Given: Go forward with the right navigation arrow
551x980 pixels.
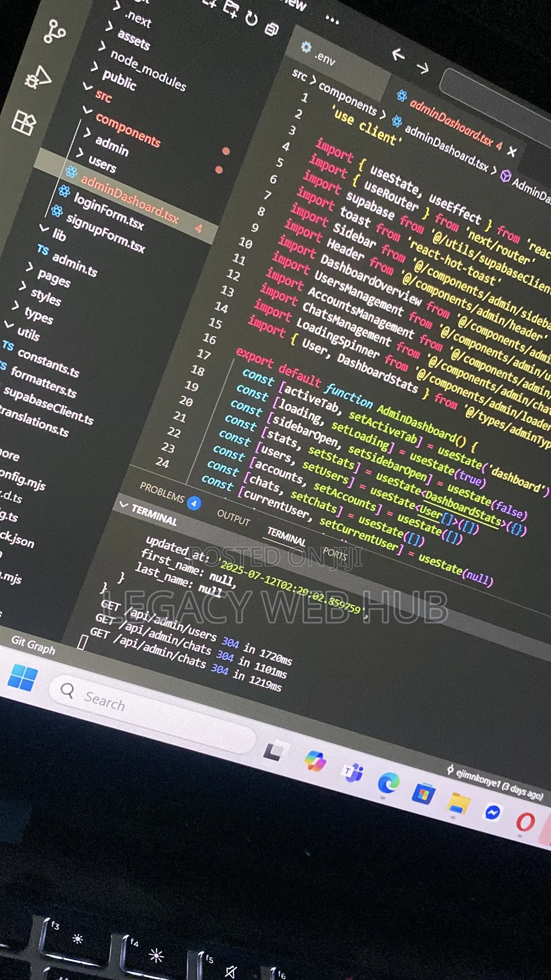Looking at the screenshot, I should pos(423,68).
